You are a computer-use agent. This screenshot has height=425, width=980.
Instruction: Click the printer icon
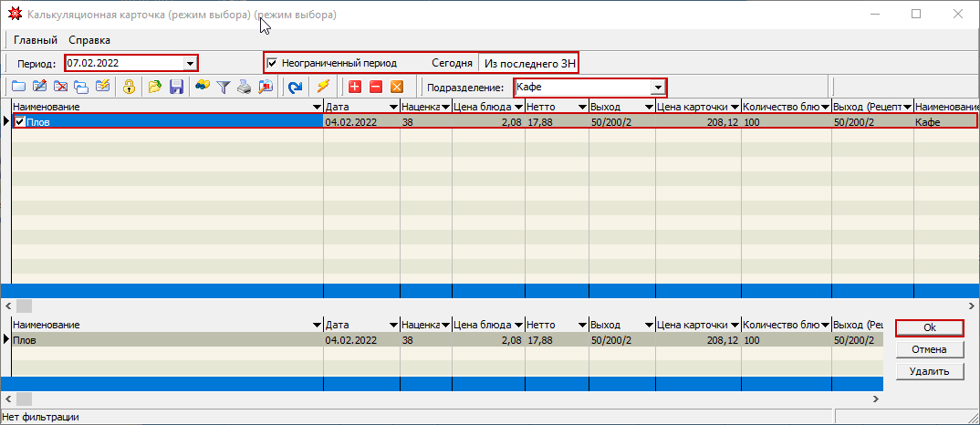coord(245,88)
